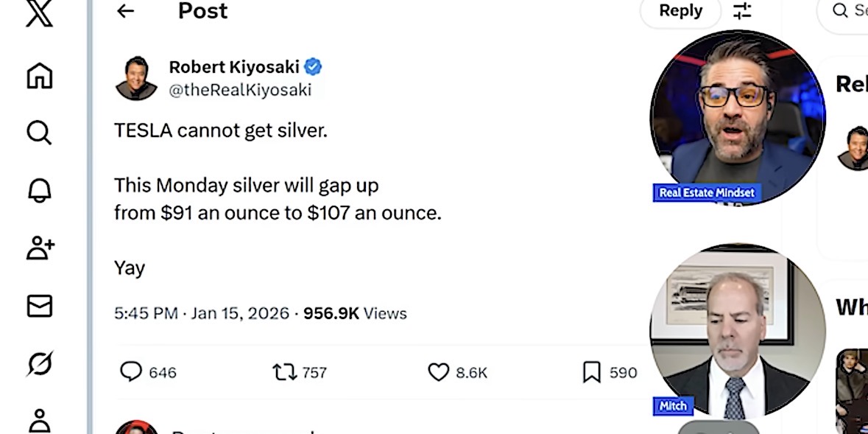Image resolution: width=868 pixels, height=434 pixels.
Task: Open the Robert Kiyosaki display name link
Action: (x=234, y=67)
